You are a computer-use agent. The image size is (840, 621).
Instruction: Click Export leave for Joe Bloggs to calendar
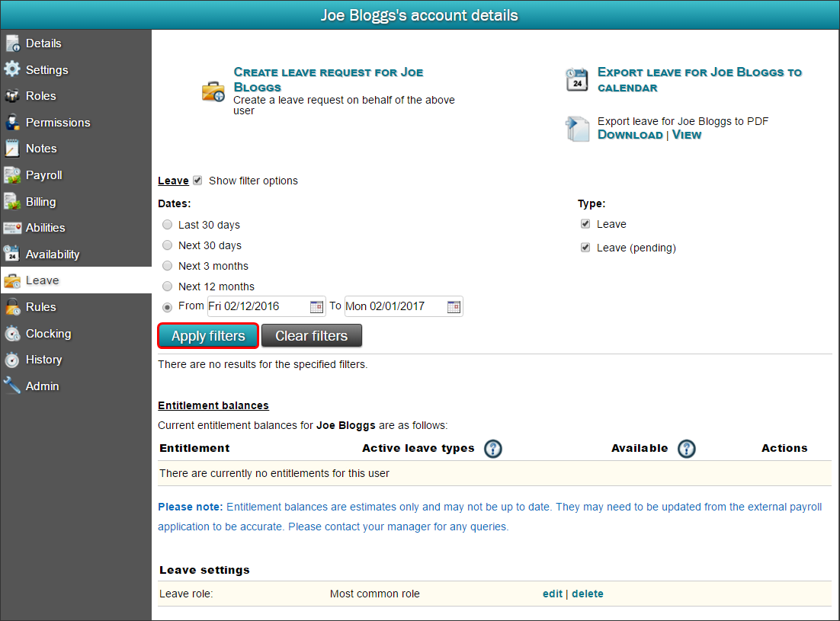tap(700, 79)
